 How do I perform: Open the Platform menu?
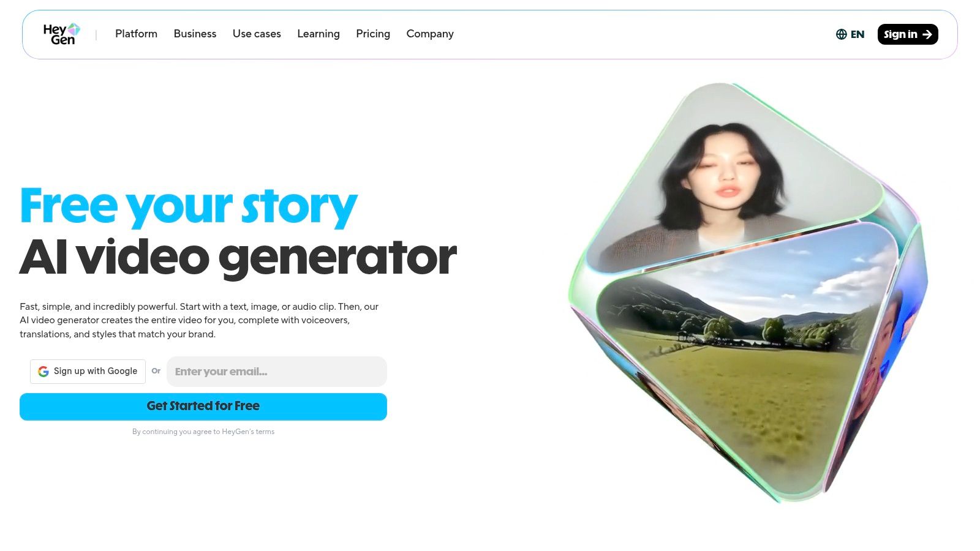(x=136, y=34)
